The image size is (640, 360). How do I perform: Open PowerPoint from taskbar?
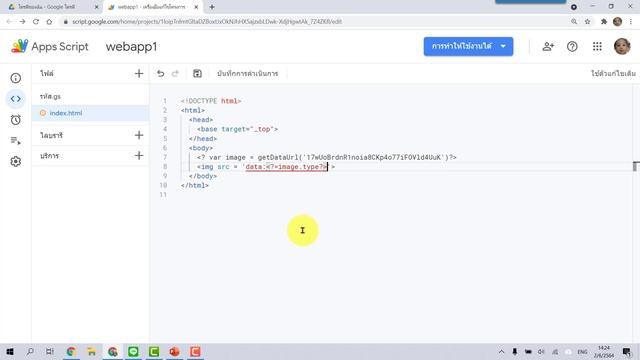[174, 351]
